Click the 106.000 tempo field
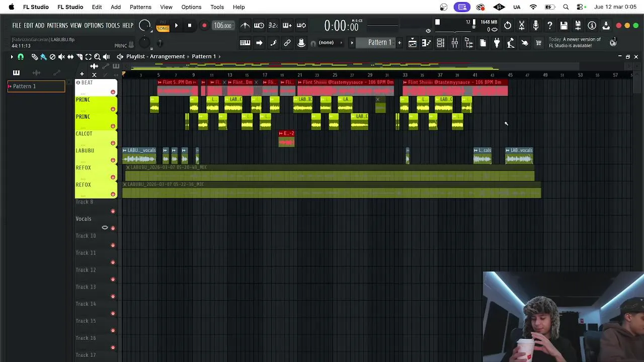The image size is (644, 362). click(222, 26)
